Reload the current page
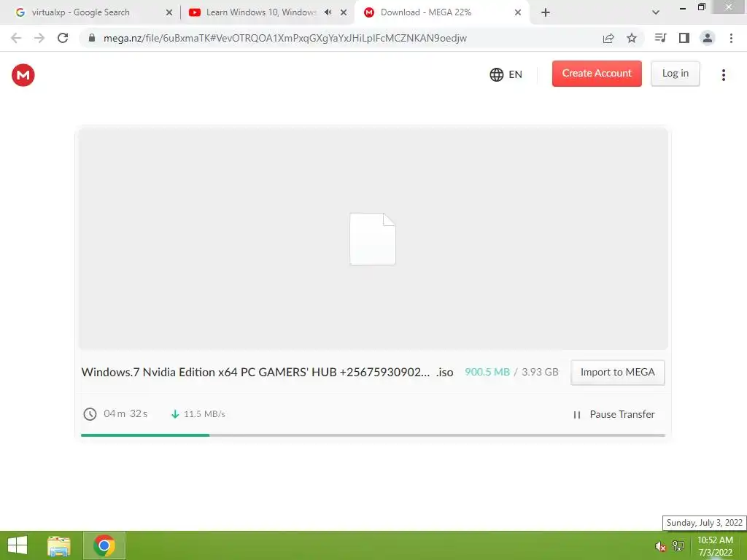The image size is (747, 560). tap(63, 38)
